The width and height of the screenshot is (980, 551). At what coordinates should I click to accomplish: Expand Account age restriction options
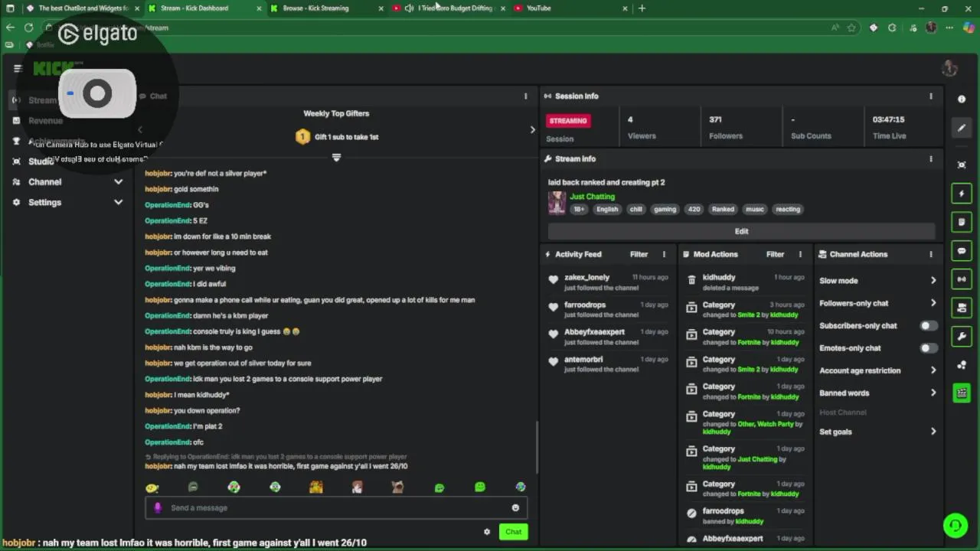click(x=877, y=370)
